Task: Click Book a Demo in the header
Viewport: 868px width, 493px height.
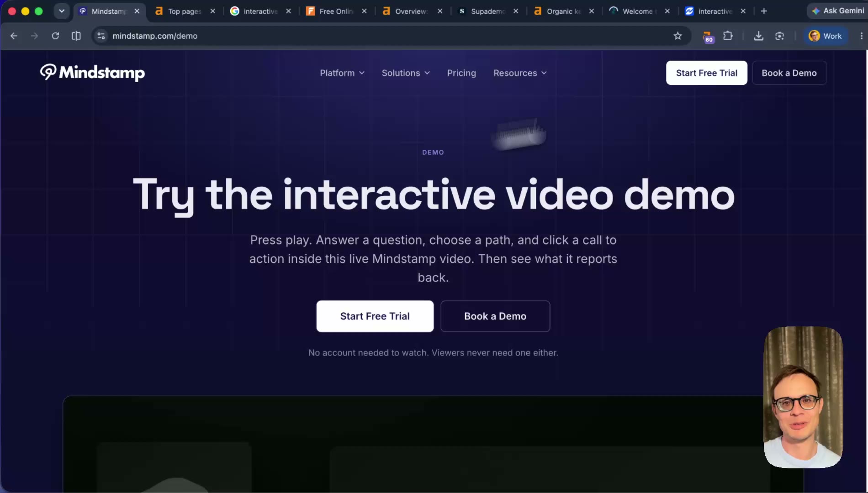Action: [789, 73]
